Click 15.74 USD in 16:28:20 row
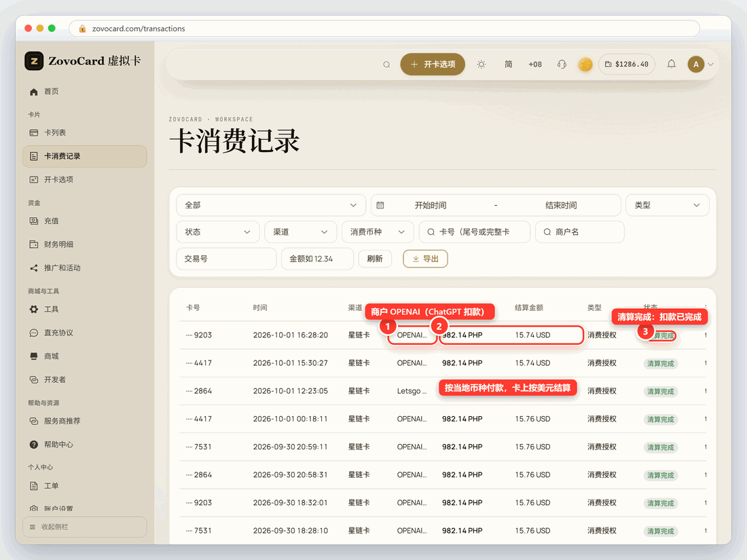Viewport: 747px width, 560px height. point(532,335)
